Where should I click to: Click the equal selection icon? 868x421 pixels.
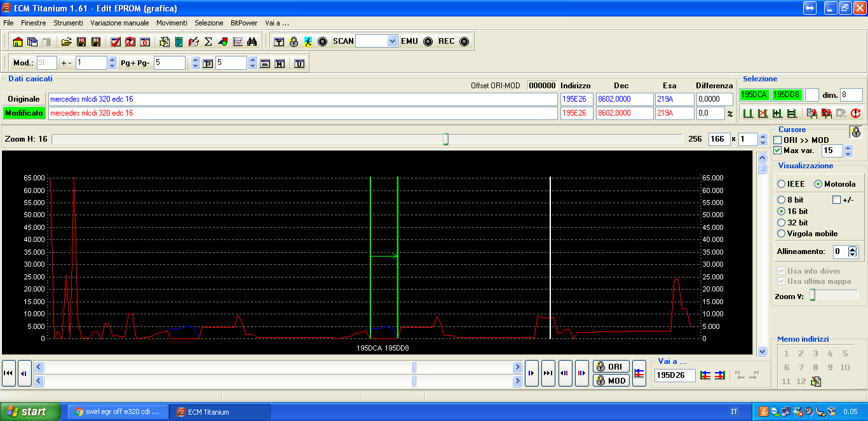[792, 114]
